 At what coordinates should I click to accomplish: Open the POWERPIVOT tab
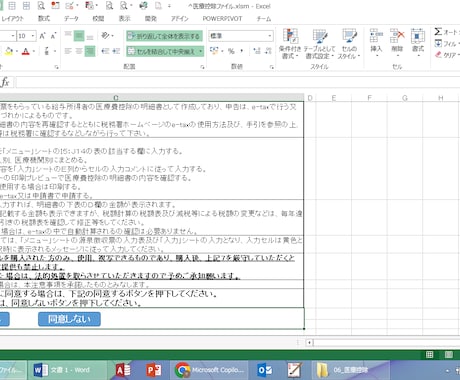[222, 19]
